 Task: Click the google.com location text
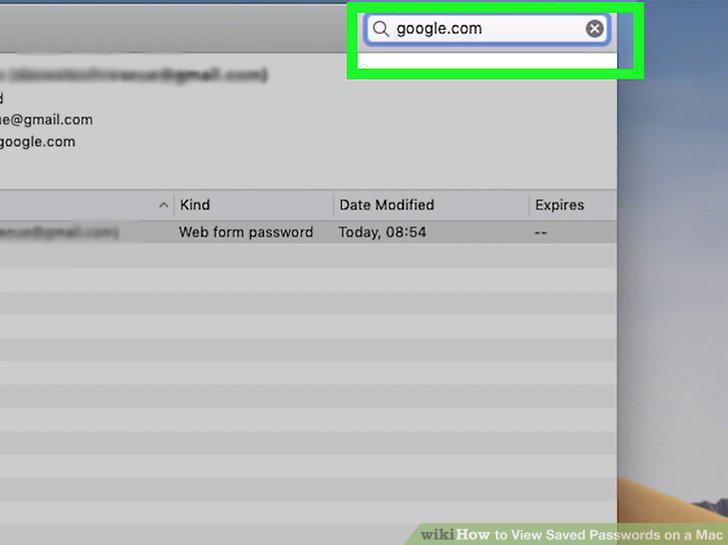(x=37, y=142)
